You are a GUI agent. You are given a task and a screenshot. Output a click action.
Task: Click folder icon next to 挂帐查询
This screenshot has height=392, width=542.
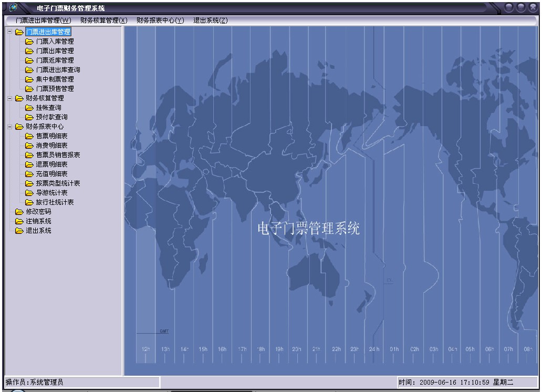(29, 108)
